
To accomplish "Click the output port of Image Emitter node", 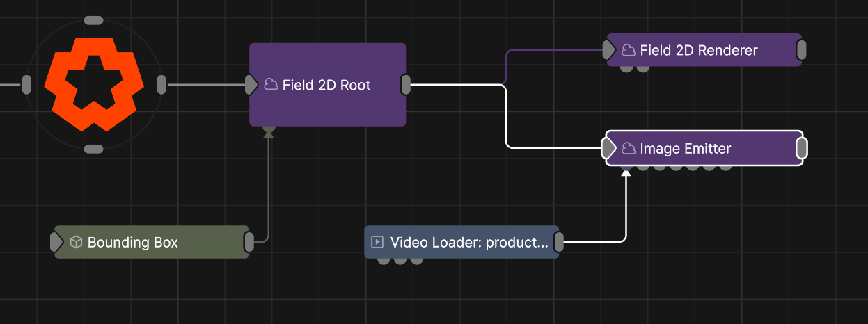I will click(x=801, y=148).
